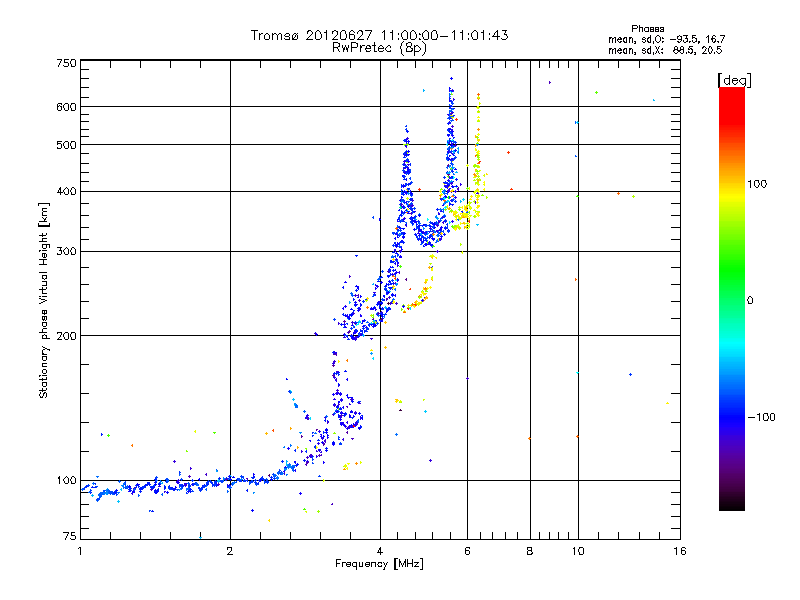Click the green zero-degree region of the colorbar
800x600 pixels.
(x=732, y=300)
